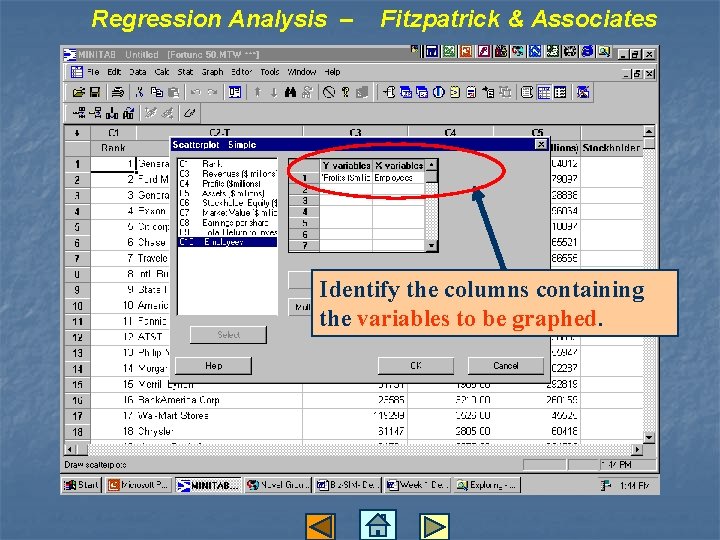Click the worksheet control icon left of File

[76, 72]
